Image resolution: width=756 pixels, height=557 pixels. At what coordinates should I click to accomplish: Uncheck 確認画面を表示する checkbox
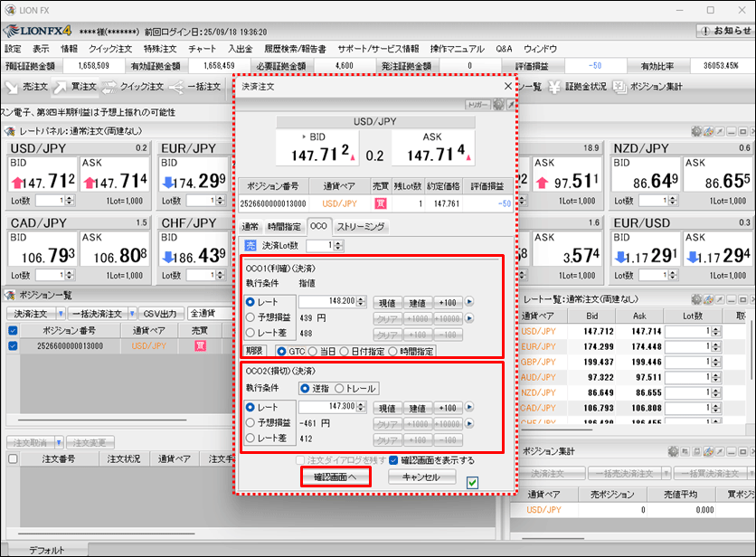392,460
